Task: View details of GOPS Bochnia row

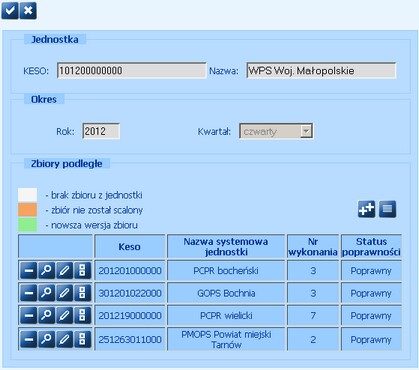Action: click(47, 293)
